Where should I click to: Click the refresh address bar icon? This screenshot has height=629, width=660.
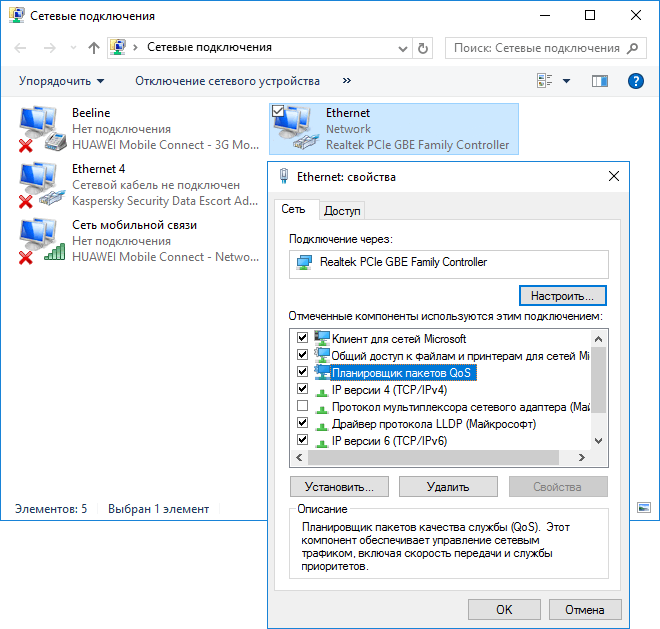click(x=423, y=48)
